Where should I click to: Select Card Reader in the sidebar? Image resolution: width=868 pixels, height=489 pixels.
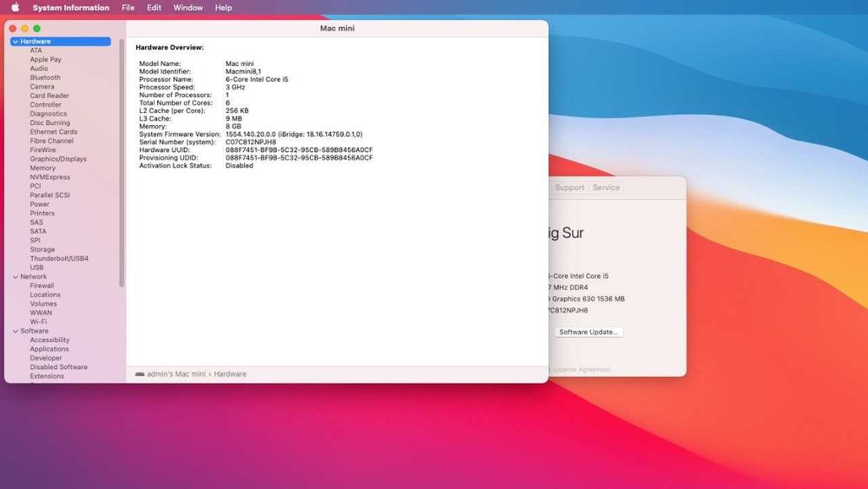coord(49,96)
